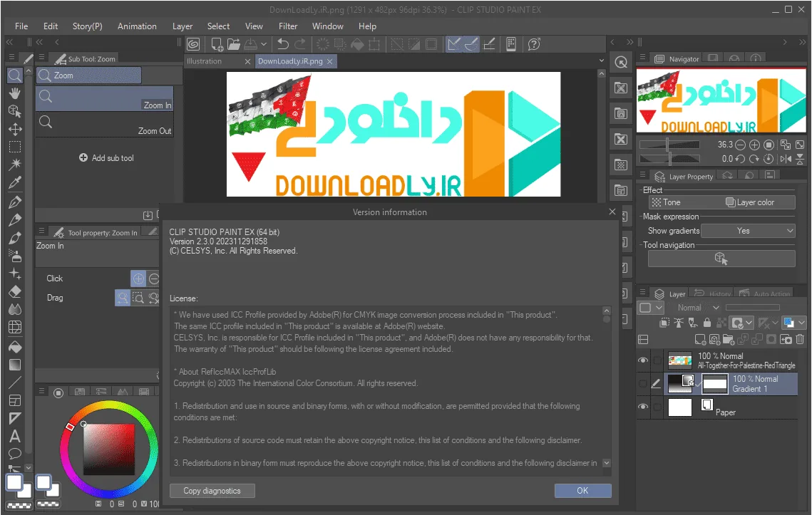812x515 pixels.
Task: Open the Show gradients dropdown
Action: coord(748,231)
